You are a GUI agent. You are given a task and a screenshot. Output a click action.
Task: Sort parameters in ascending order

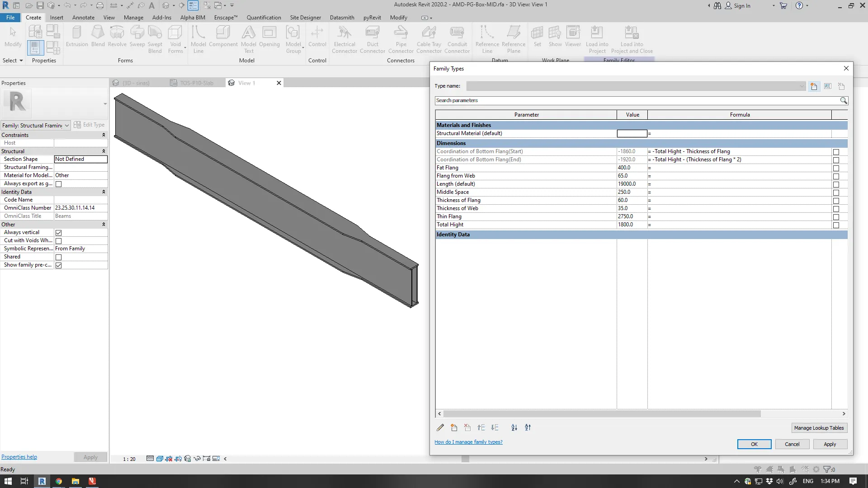click(x=514, y=427)
